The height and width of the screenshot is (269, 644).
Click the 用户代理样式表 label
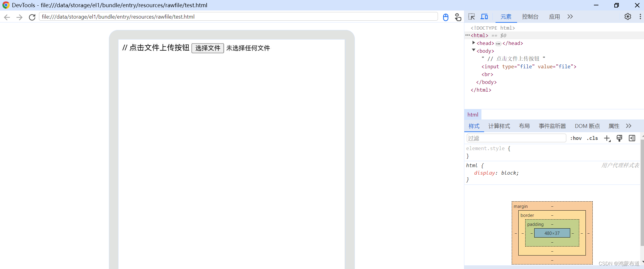(620, 165)
